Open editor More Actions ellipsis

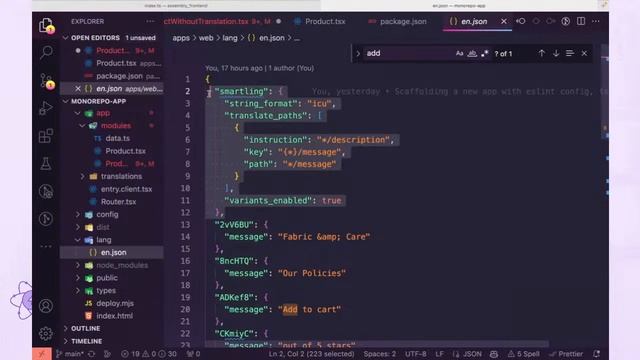(596, 21)
